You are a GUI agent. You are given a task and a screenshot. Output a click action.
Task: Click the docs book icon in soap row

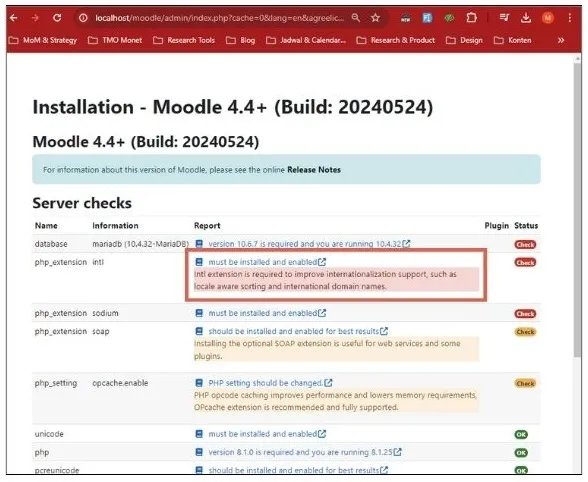click(199, 332)
